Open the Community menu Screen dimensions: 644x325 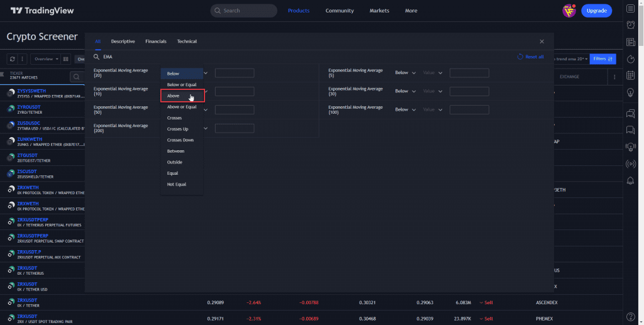tap(340, 11)
